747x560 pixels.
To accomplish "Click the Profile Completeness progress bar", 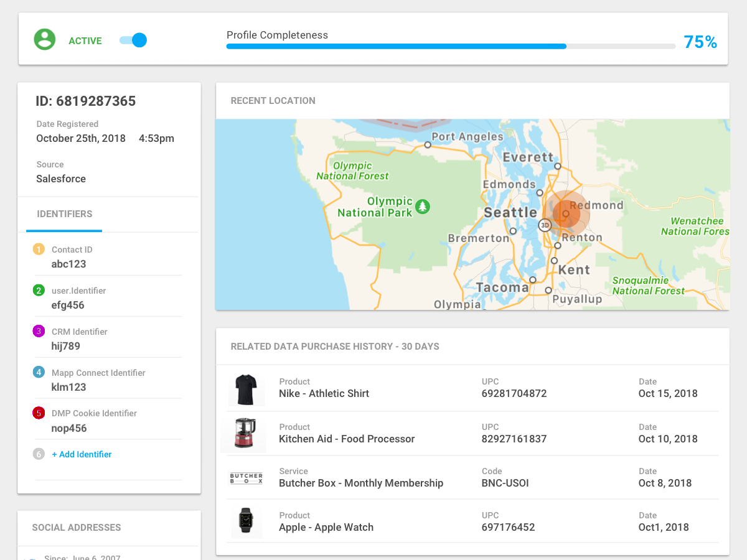I will click(x=451, y=46).
